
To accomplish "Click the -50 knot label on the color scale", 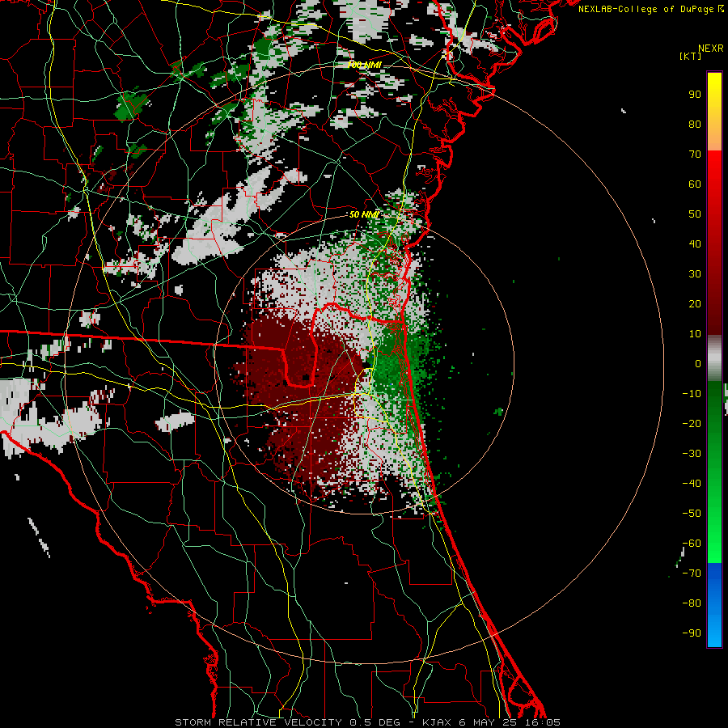I will [692, 514].
